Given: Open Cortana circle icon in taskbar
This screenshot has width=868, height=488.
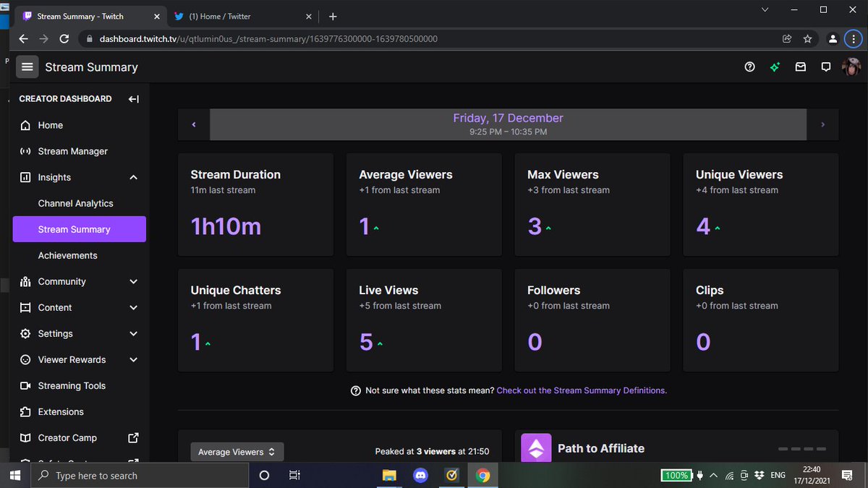Looking at the screenshot, I should pos(264,476).
